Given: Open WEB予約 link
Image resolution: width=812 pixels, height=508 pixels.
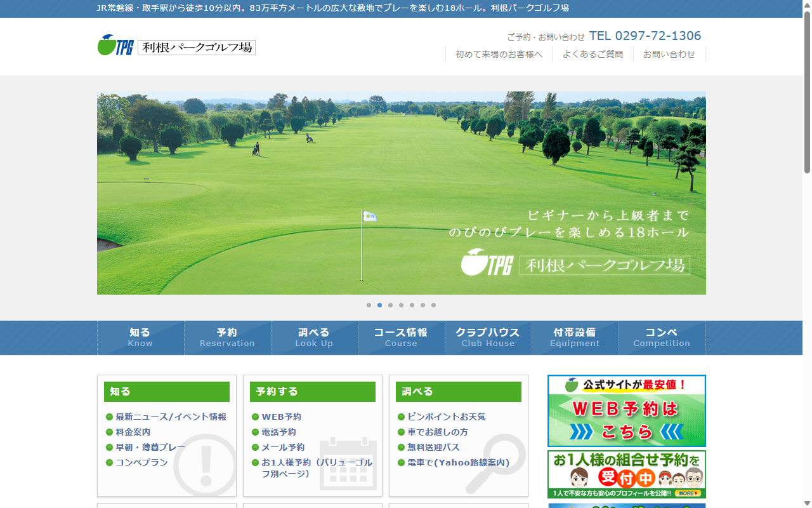Looking at the screenshot, I should click(x=281, y=417).
